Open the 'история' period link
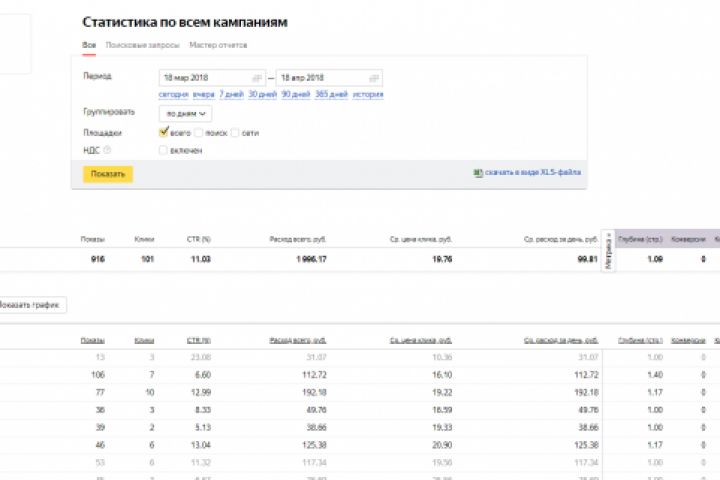Viewport: 720px width, 480px height. [x=368, y=94]
